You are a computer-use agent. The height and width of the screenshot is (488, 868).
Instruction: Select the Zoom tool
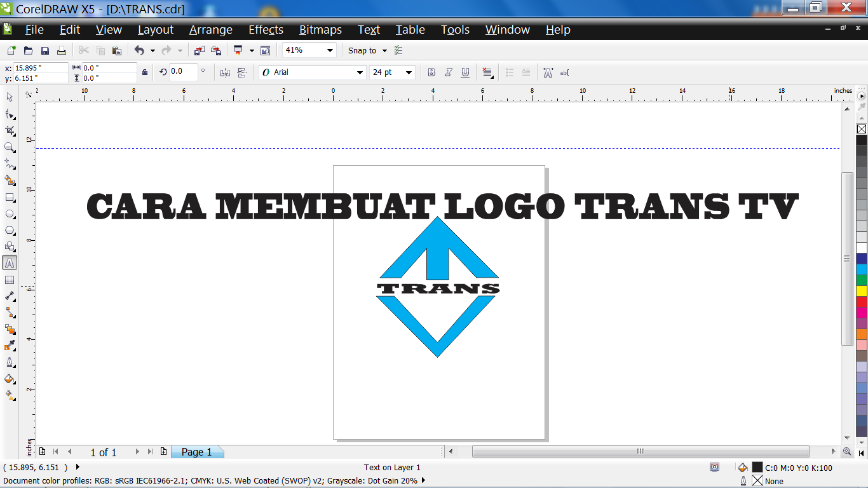click(x=9, y=147)
